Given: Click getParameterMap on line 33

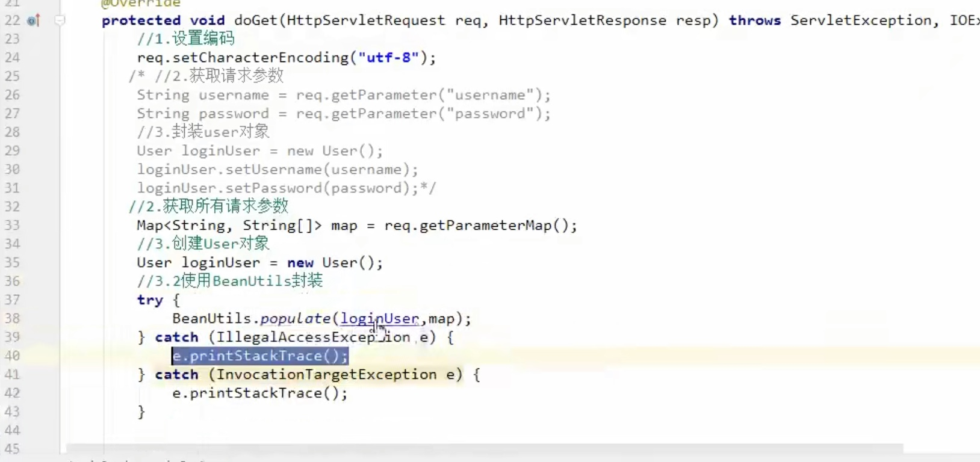Looking at the screenshot, I should (x=486, y=226).
